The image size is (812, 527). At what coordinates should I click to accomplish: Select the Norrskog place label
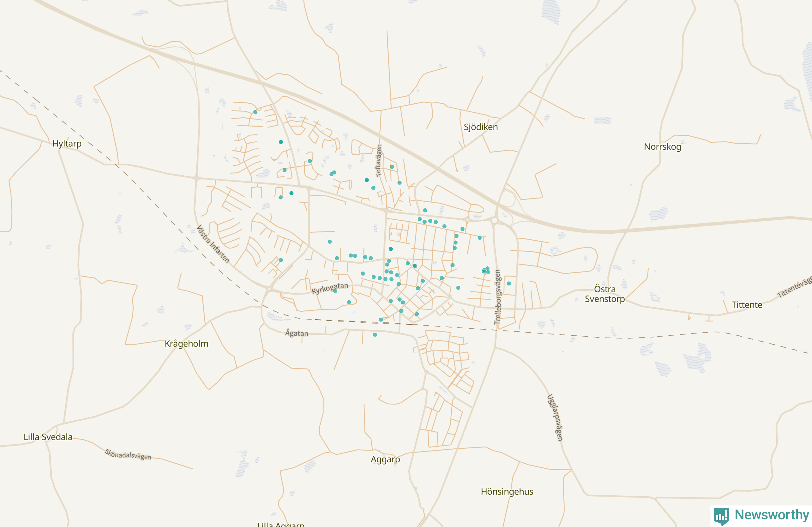tap(662, 147)
